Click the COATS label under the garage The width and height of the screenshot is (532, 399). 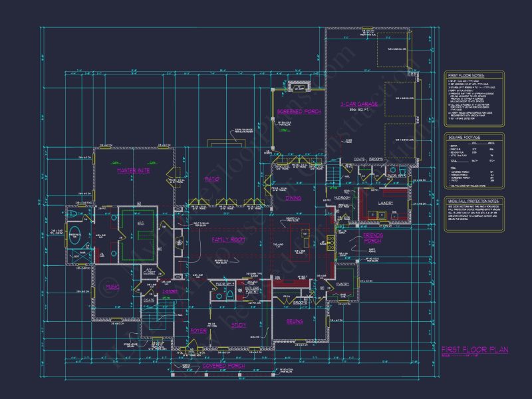[x=359, y=159]
